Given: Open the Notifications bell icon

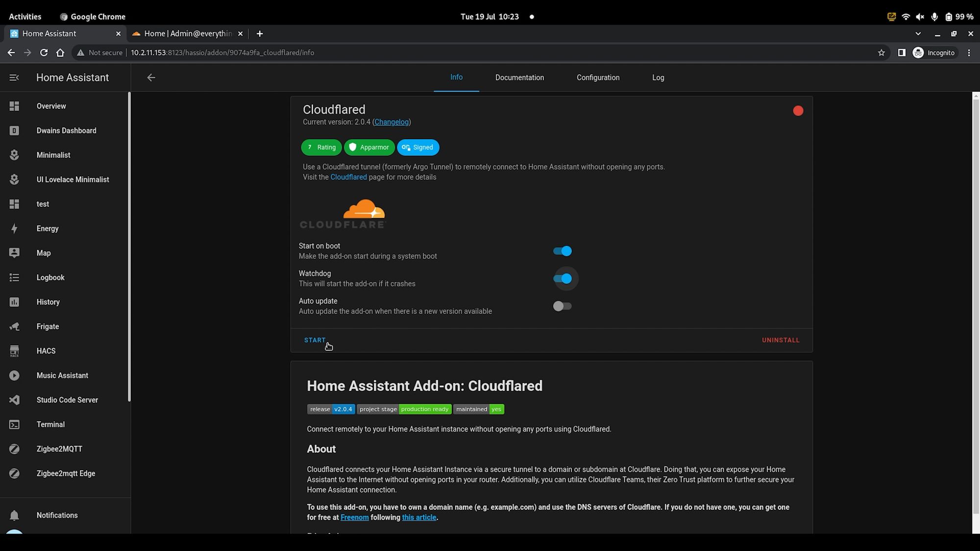Looking at the screenshot, I should 14,515.
